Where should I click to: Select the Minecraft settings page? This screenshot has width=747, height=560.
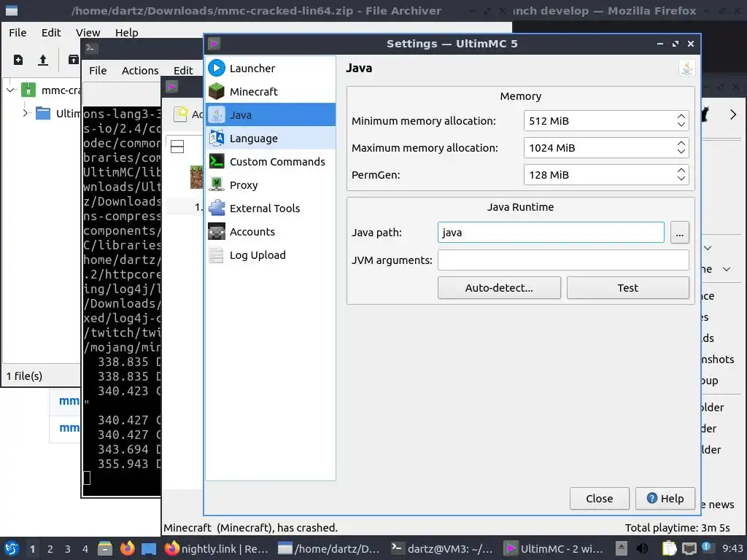coord(270,91)
